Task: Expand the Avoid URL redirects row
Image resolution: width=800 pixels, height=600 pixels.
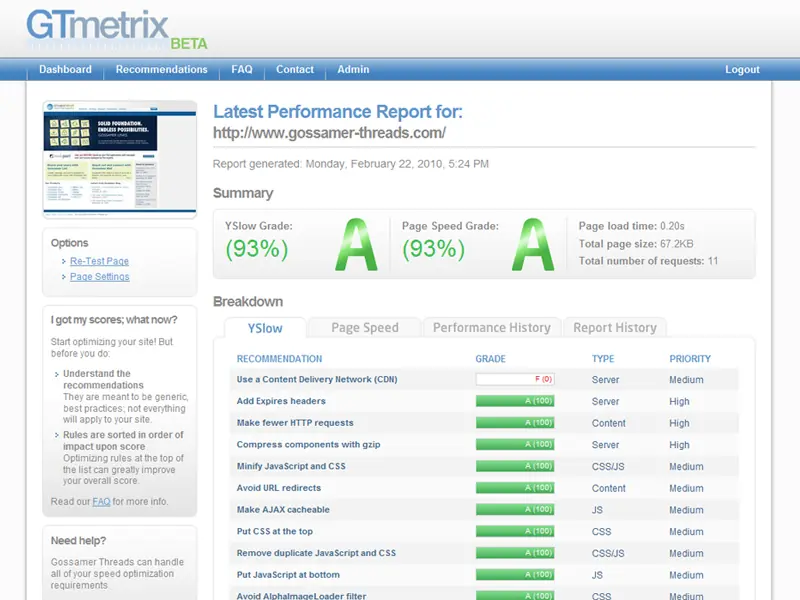Action: click(x=484, y=488)
